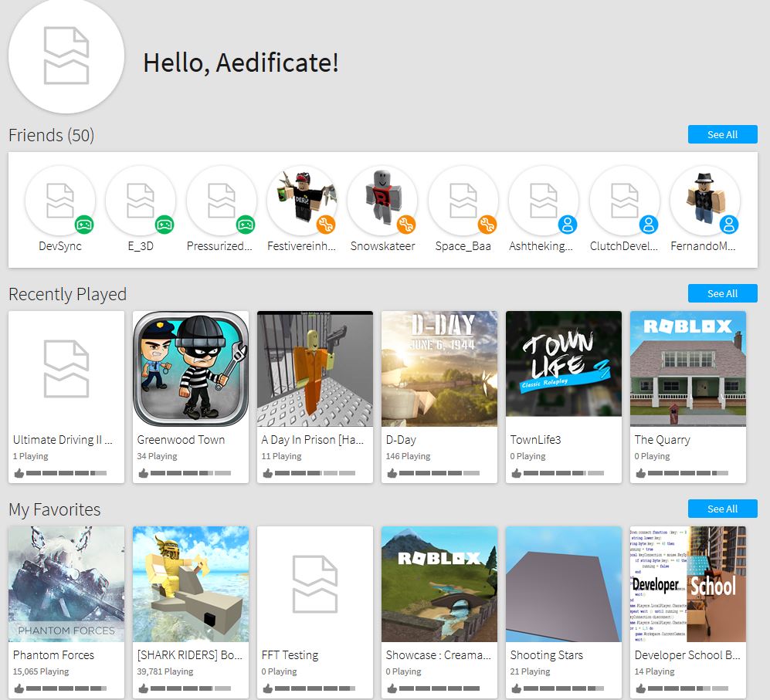Click thumbs-up icon under D-Day
The width and height of the screenshot is (770, 700).
(392, 473)
